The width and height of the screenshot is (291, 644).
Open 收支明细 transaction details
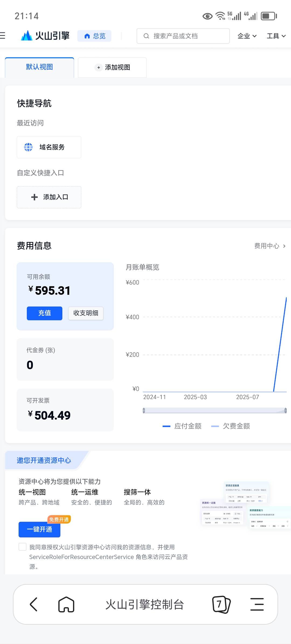coord(86,313)
